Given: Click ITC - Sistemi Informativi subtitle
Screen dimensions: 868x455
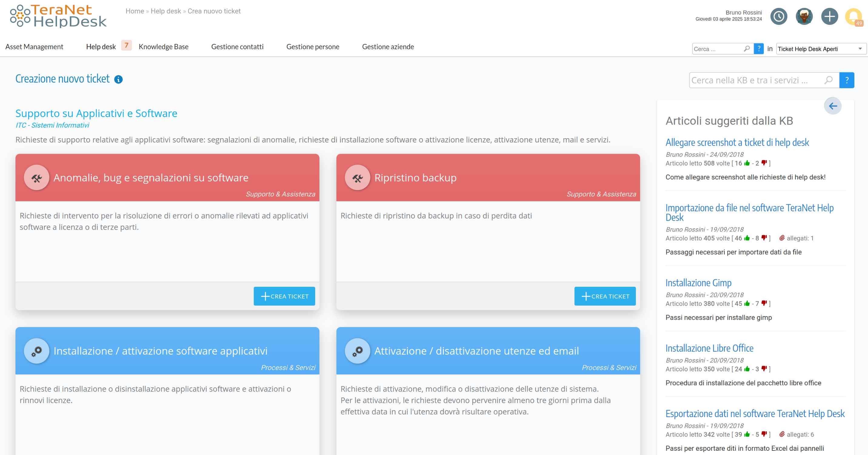Looking at the screenshot, I should click(x=52, y=125).
